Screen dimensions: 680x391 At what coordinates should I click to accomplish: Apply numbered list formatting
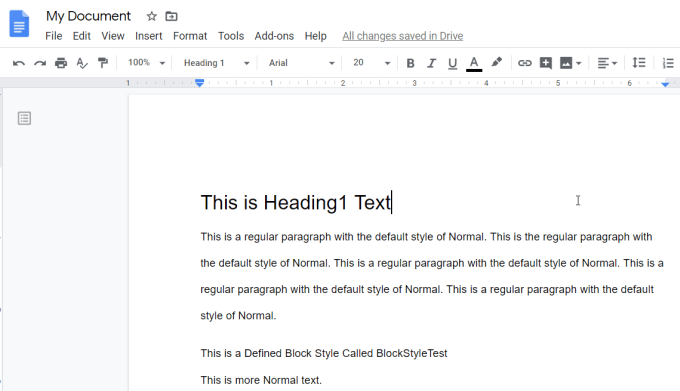coord(668,63)
